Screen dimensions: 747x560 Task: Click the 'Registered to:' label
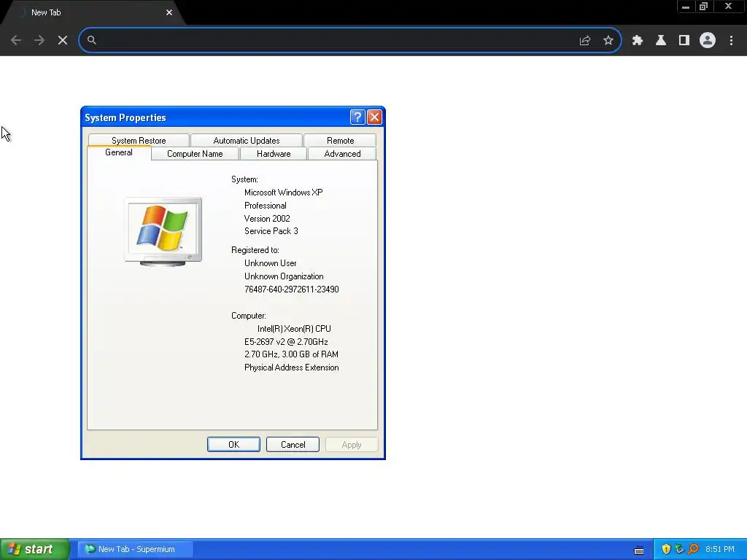coord(255,250)
